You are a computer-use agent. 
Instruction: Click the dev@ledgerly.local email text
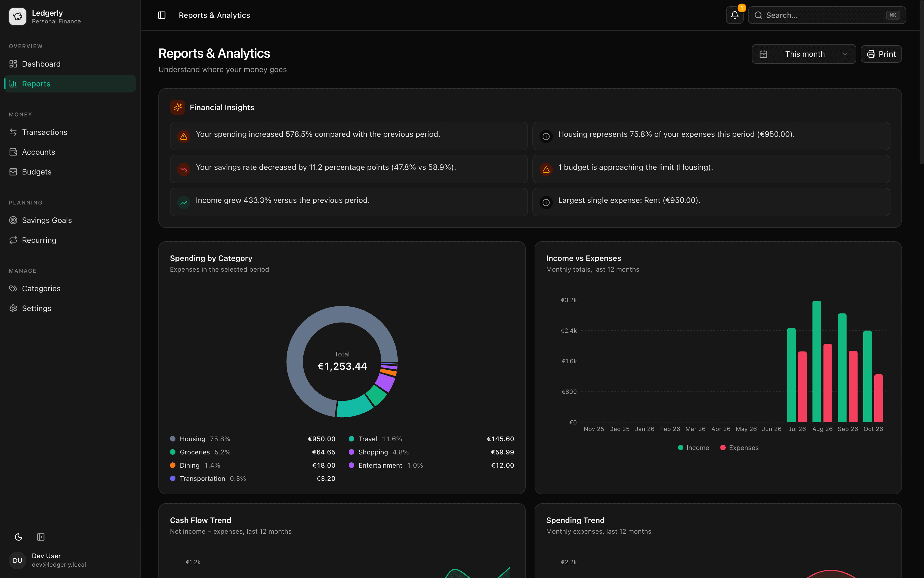[59, 565]
